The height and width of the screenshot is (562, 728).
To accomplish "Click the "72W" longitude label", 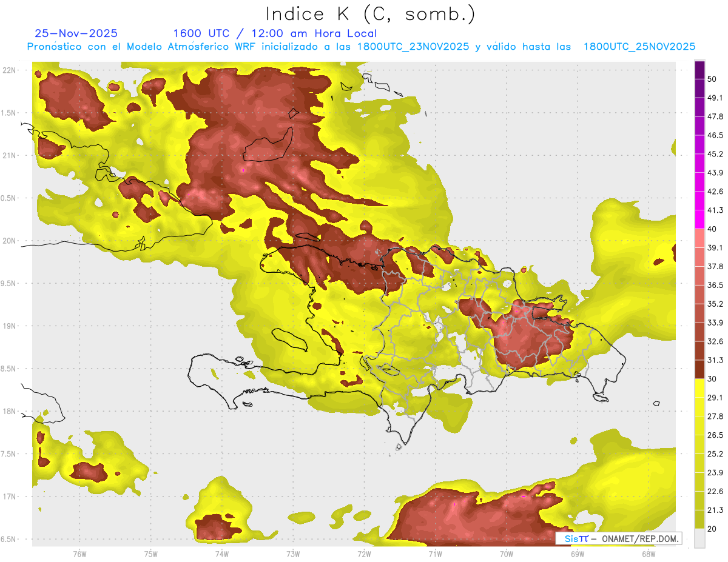I will click(364, 554).
